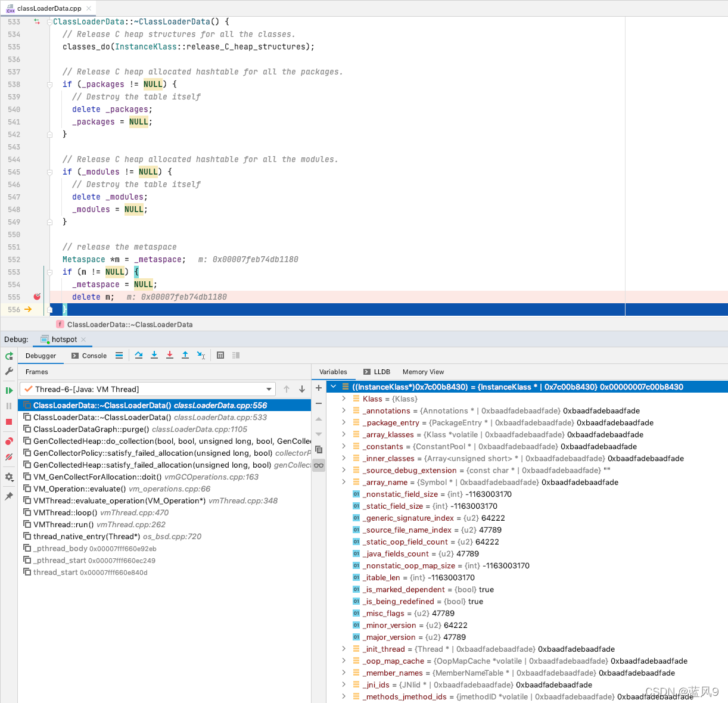Expand the Klass variable

point(344,399)
